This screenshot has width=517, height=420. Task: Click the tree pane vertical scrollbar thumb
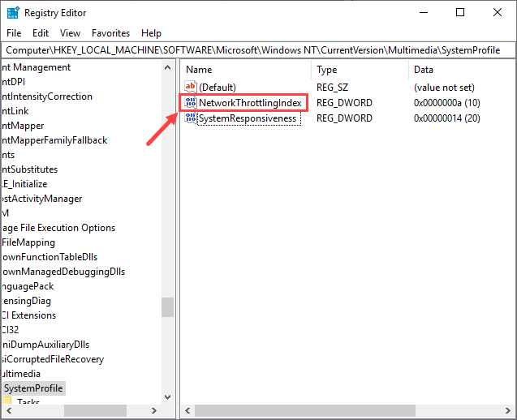coord(167,307)
